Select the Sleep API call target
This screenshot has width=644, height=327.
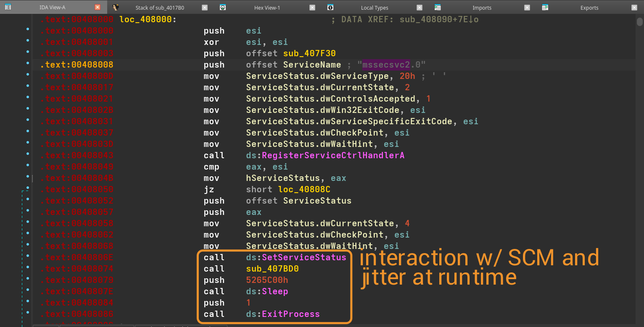click(x=275, y=291)
